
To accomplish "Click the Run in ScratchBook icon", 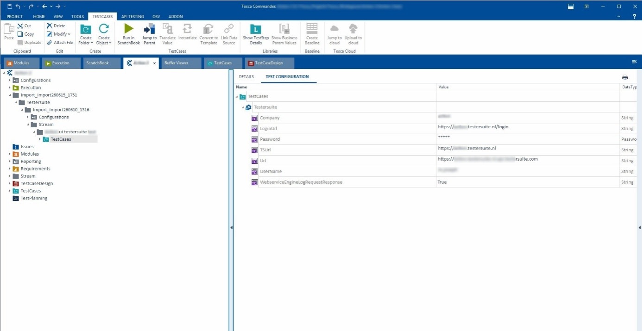I will 128,29.
